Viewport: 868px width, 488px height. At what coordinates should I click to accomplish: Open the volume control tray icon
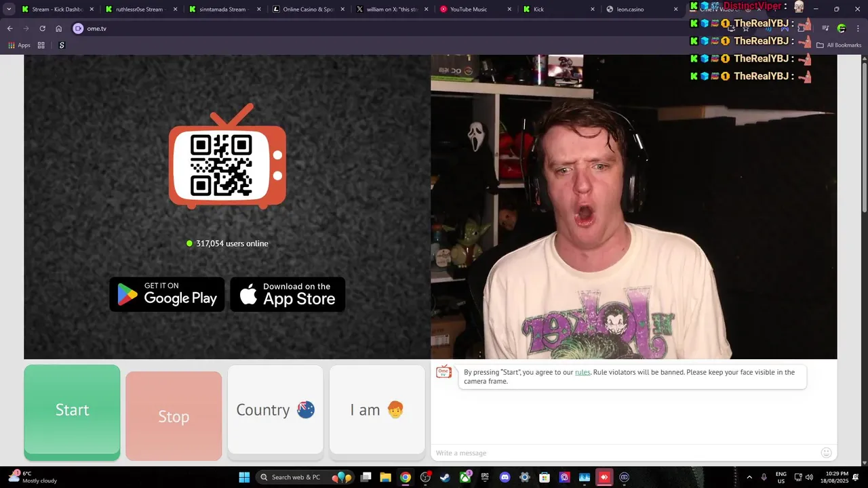pos(808,477)
